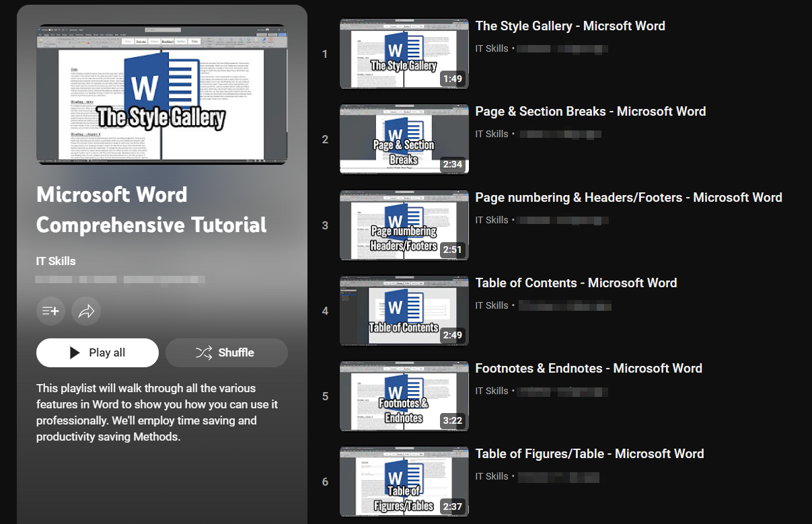Shuffle the playlist

pos(227,352)
